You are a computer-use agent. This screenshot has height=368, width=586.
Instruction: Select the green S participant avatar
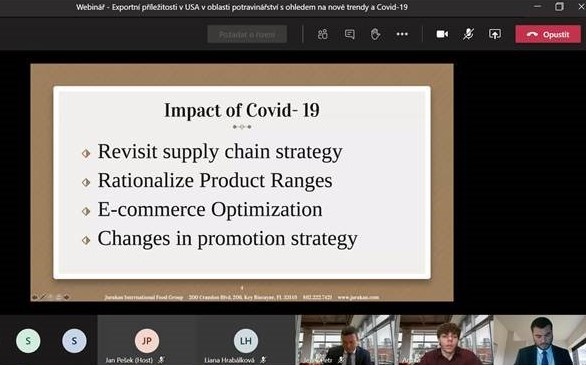[28, 341]
